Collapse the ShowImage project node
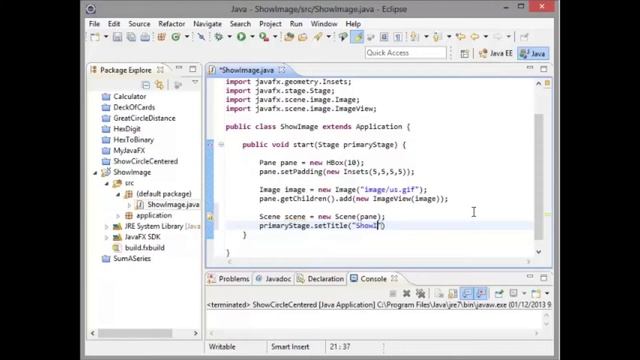Image resolution: width=640 pixels, height=360 pixels. point(95,173)
